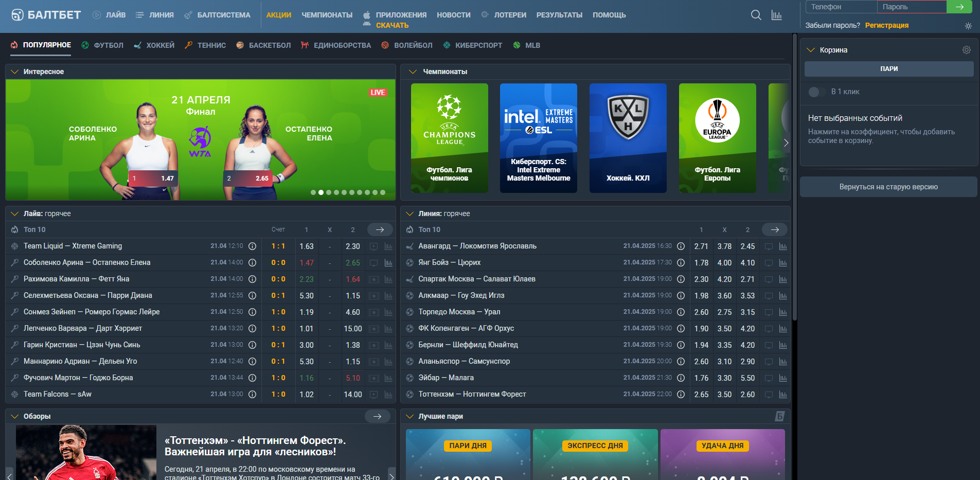Collapse the Лучшие пари section

click(409, 416)
